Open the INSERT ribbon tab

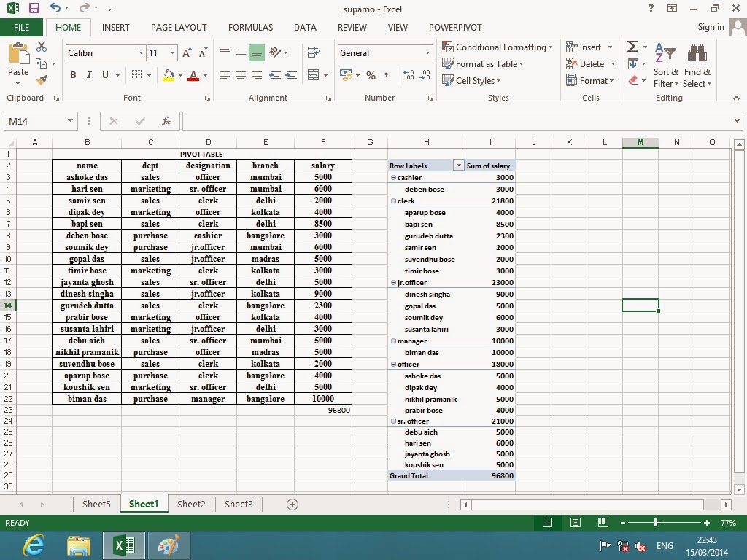[116, 28]
